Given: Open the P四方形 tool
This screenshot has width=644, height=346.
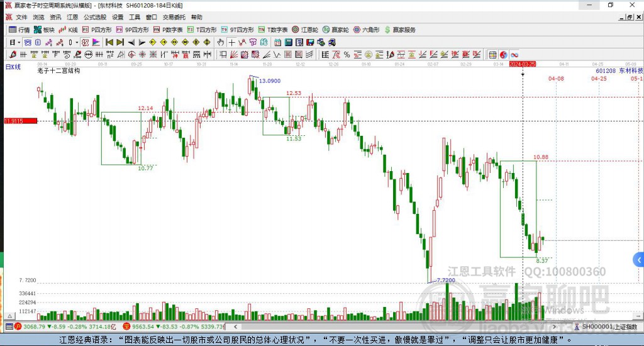Looking at the screenshot, I should [97, 30].
